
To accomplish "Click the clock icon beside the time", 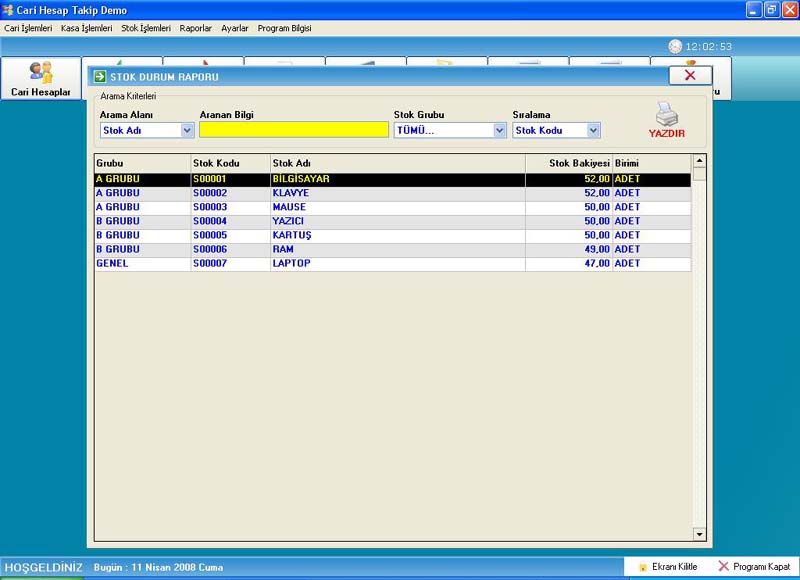I will (x=675, y=46).
